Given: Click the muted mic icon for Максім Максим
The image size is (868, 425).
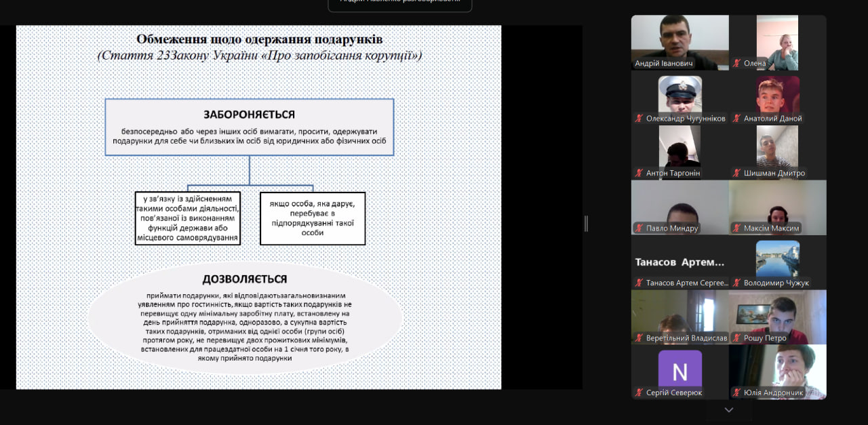Looking at the screenshot, I should pyautogui.click(x=736, y=228).
